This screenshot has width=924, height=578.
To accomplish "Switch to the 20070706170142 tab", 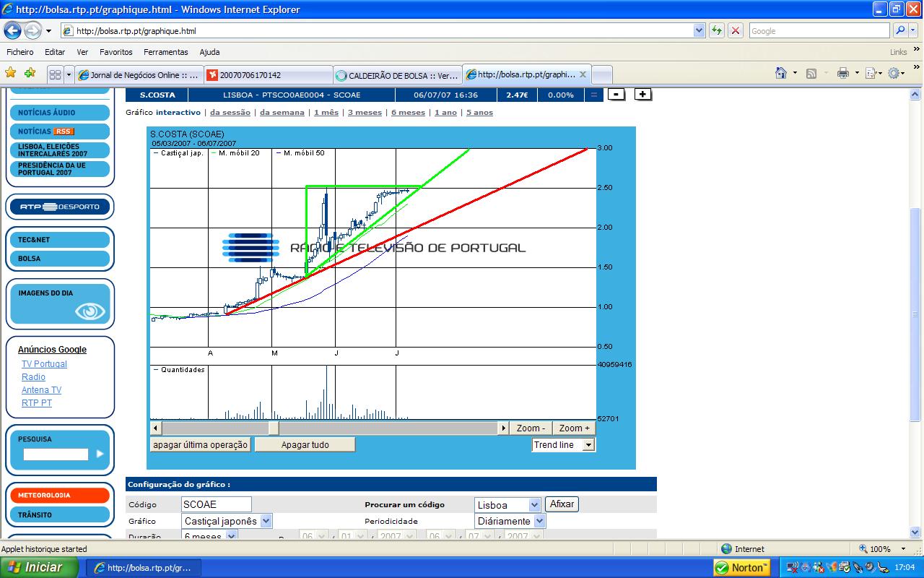I will point(268,75).
